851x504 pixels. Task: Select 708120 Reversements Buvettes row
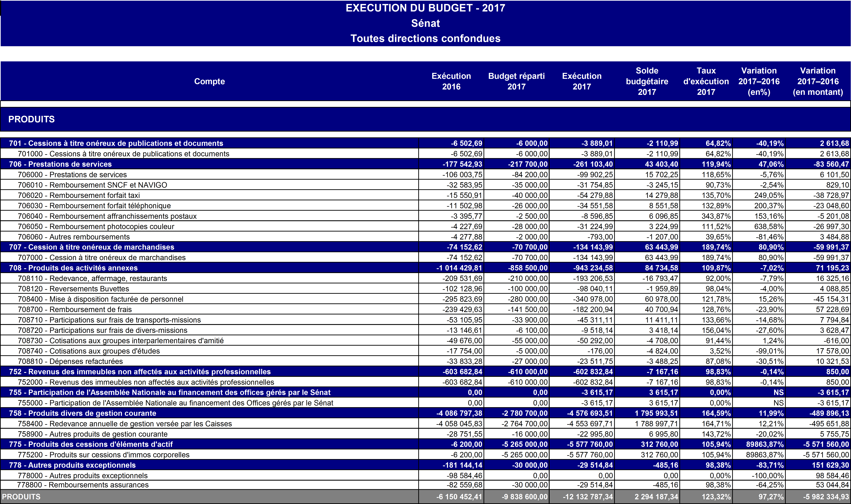click(73, 289)
